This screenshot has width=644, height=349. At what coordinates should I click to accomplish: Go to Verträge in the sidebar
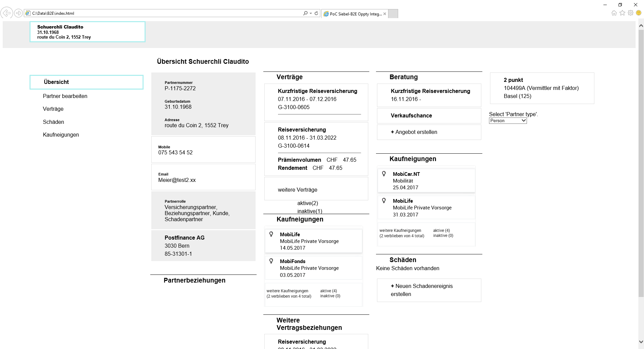tap(53, 109)
